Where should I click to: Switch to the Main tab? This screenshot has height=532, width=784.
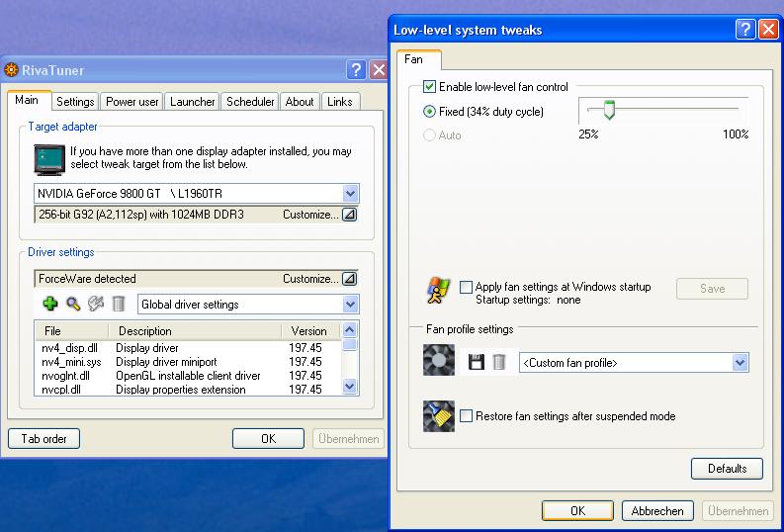coord(27,100)
